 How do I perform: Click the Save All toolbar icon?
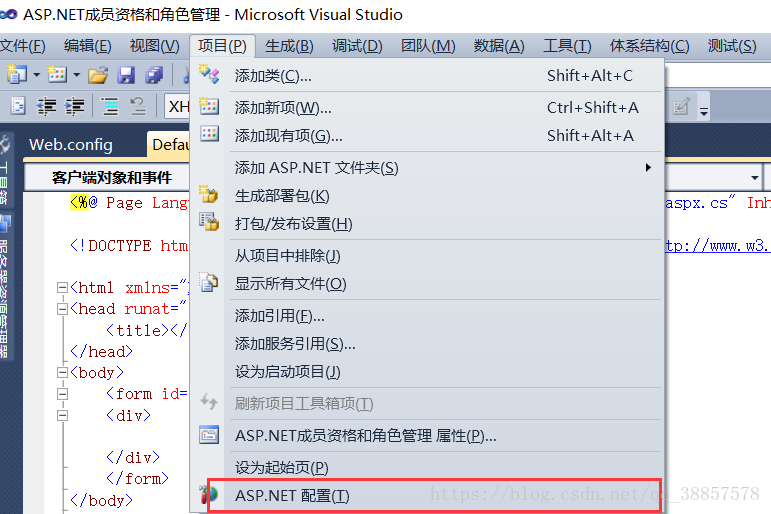coord(154,75)
